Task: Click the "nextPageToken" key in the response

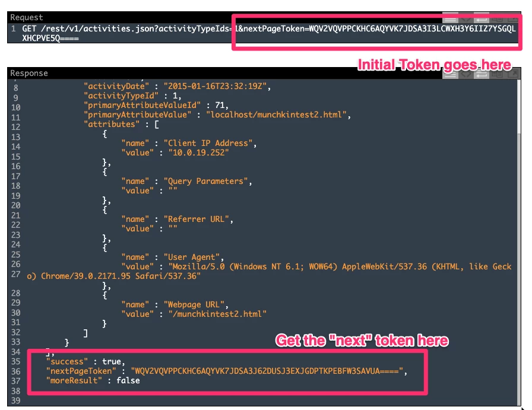Action: pos(81,371)
